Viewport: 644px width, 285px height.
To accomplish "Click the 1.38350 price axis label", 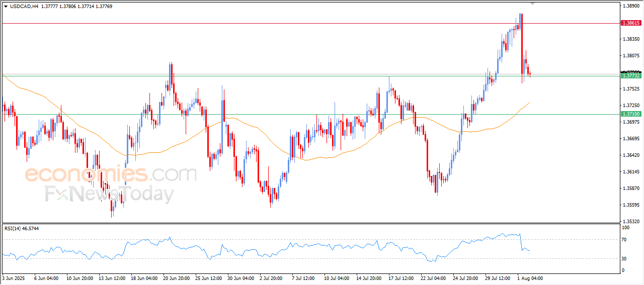I will pyautogui.click(x=631, y=39).
